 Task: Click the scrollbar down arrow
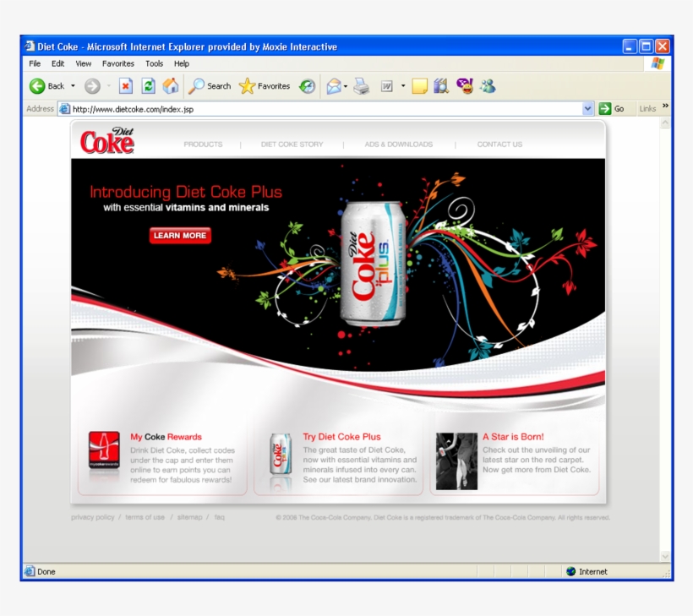665,556
